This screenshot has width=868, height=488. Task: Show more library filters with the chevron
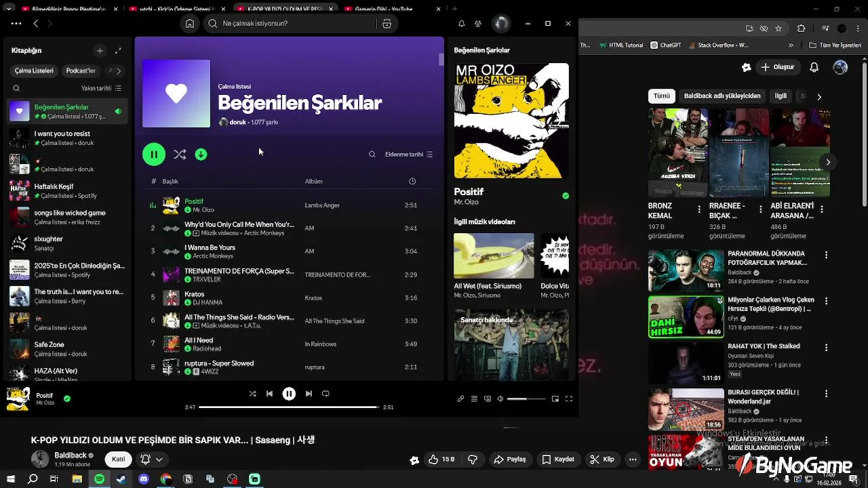[x=119, y=70]
